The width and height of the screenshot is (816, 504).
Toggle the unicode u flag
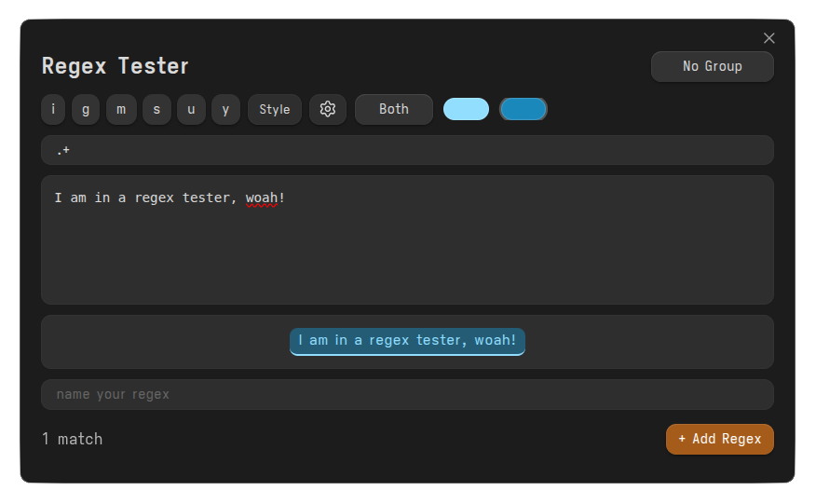point(191,109)
